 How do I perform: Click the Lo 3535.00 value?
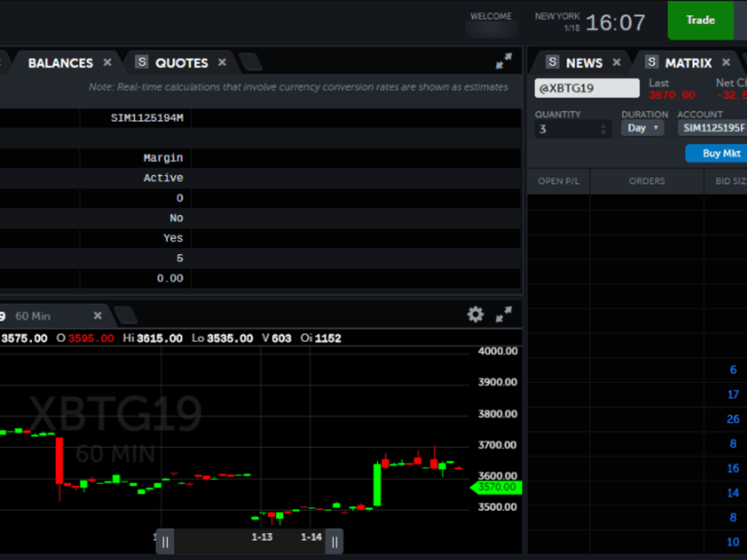coord(222,338)
